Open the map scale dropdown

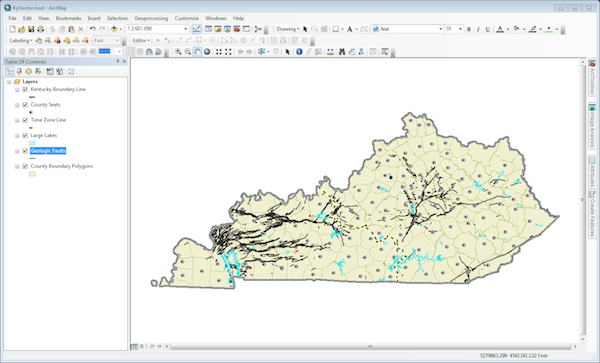click(186, 29)
